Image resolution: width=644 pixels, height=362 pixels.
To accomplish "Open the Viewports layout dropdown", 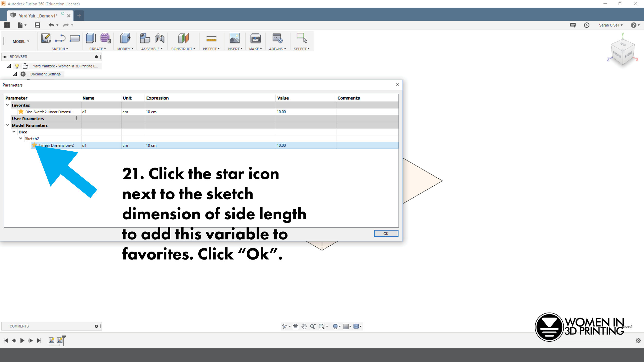I will pyautogui.click(x=357, y=326).
